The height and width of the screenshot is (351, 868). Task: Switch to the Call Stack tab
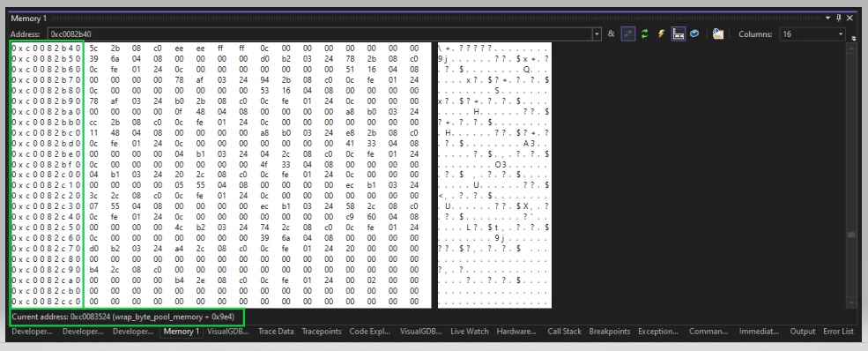(564, 331)
